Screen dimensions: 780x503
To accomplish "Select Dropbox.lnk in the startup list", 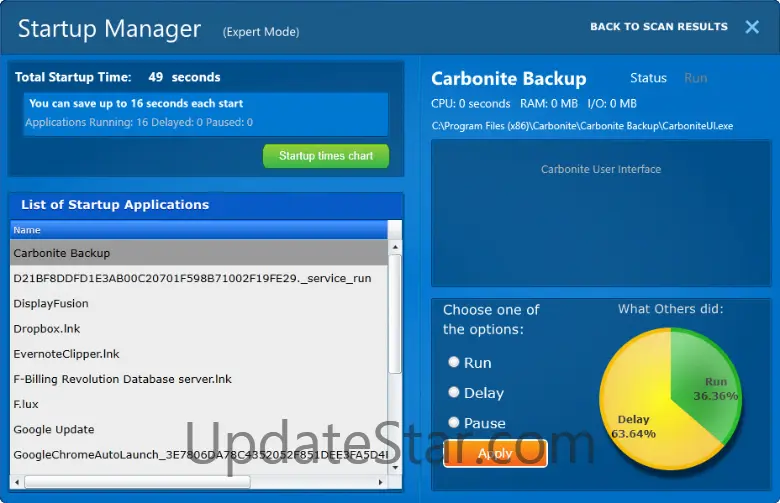I will tap(198, 328).
